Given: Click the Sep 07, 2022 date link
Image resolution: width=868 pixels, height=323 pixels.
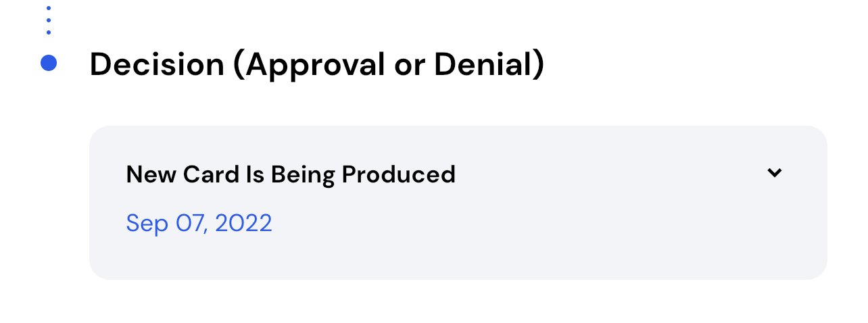Looking at the screenshot, I should pyautogui.click(x=199, y=223).
